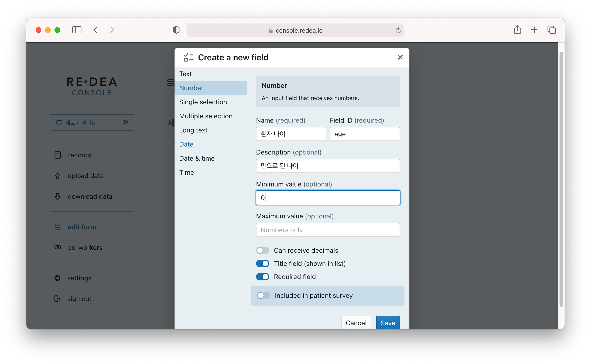Image resolution: width=591 pixels, height=364 pixels.
Task: Expand the 새로운 테이블 table selector
Action: (x=92, y=122)
